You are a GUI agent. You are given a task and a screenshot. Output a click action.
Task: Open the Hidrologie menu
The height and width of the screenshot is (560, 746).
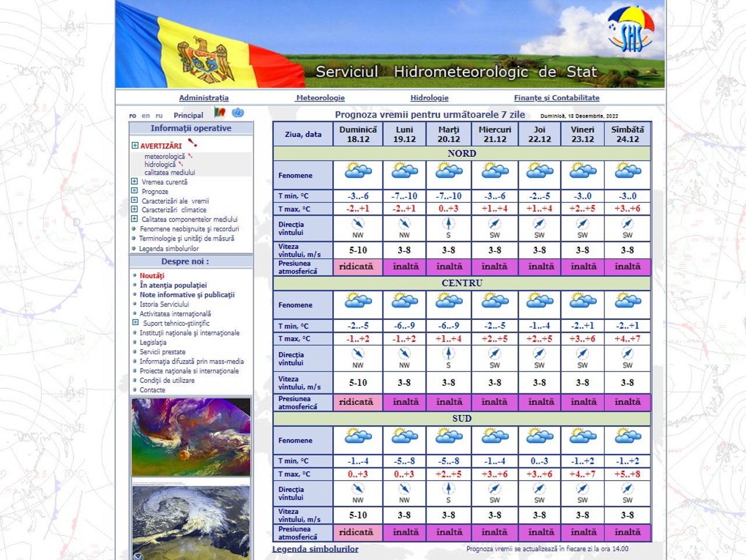[x=429, y=98]
